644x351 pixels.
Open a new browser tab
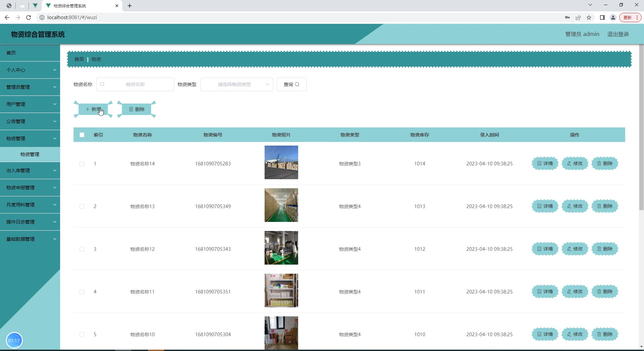[x=130, y=6]
